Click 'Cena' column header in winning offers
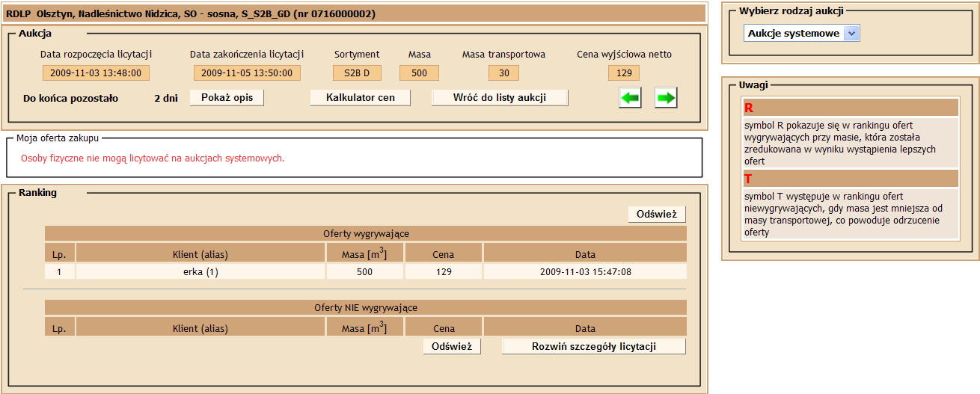 point(444,254)
